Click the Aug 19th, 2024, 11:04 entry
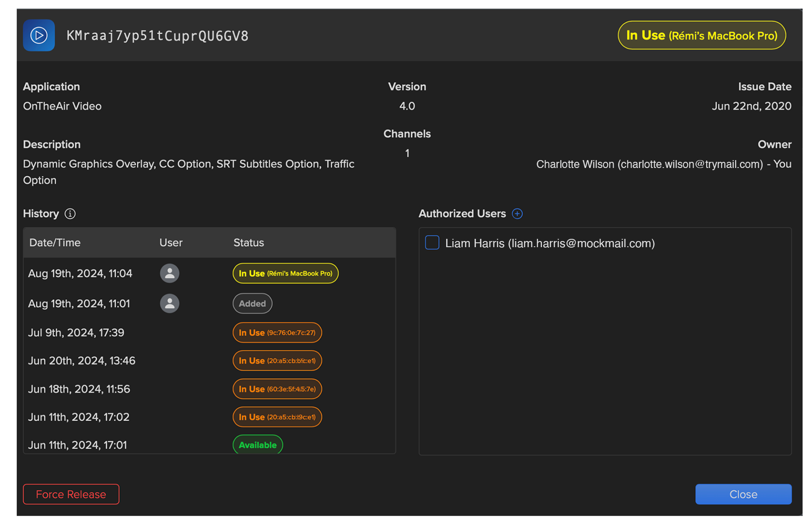 80,274
